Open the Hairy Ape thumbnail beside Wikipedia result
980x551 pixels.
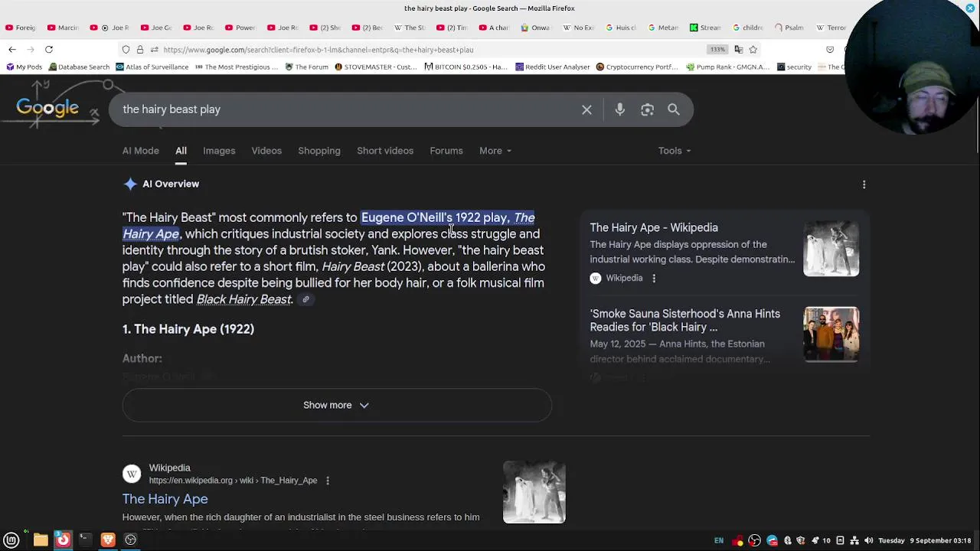click(534, 492)
